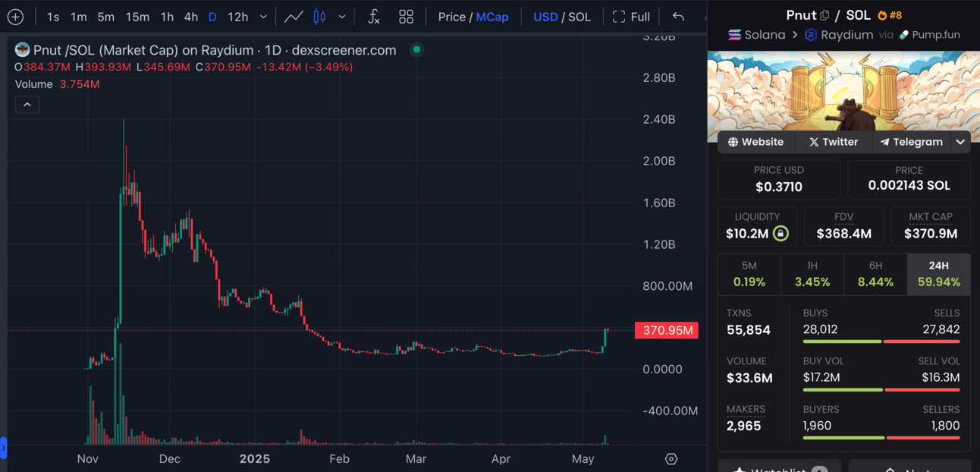Set chart denomination to SOL

pos(580,17)
